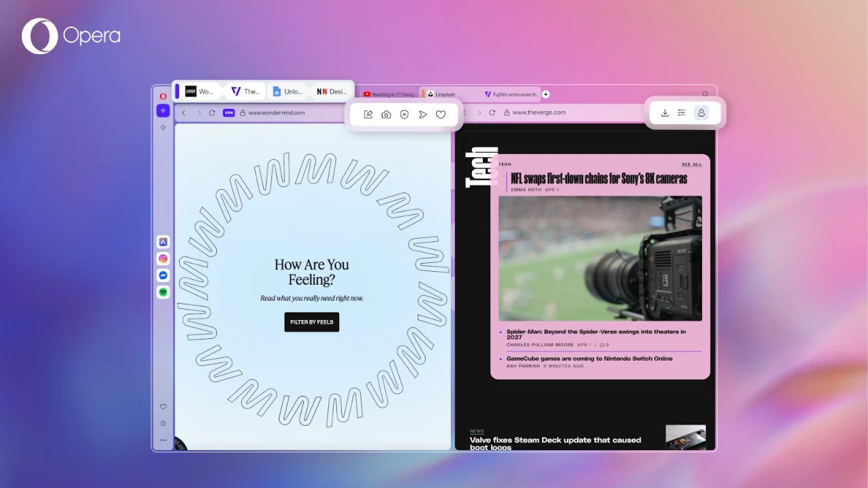Click the FILTER BY FEELS button
Image resolution: width=868 pixels, height=488 pixels.
[311, 322]
